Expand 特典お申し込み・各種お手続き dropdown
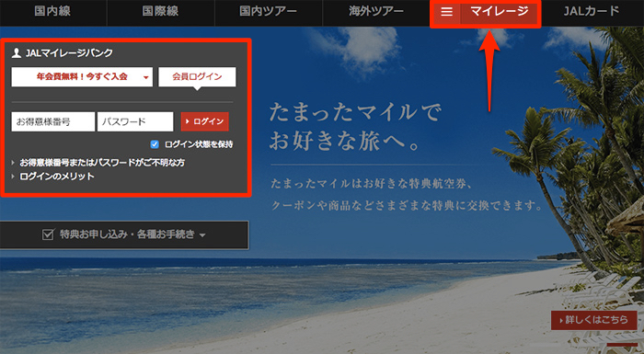 pos(124,234)
